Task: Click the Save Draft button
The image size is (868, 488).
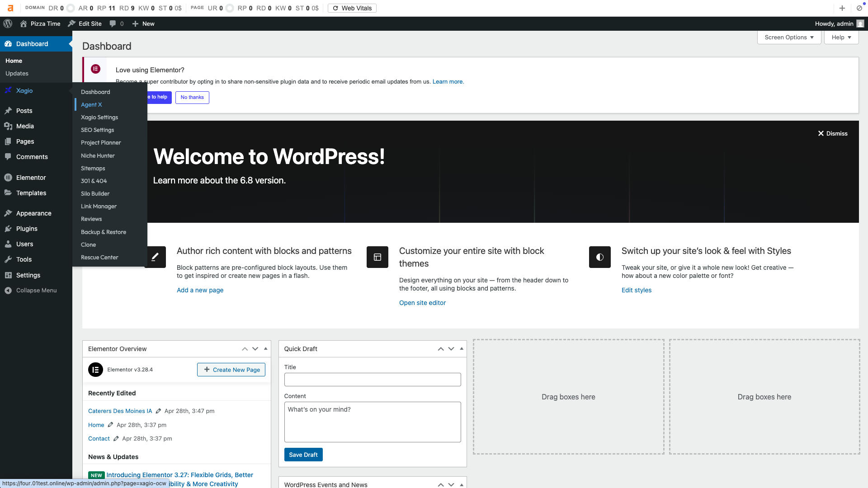Action: tap(303, 455)
